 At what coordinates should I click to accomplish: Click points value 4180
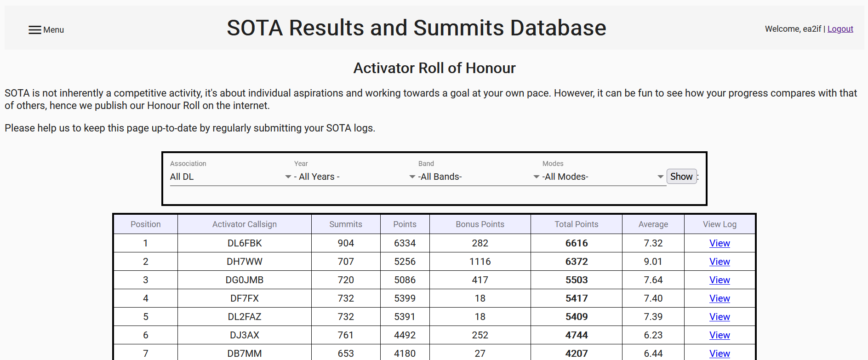point(405,354)
